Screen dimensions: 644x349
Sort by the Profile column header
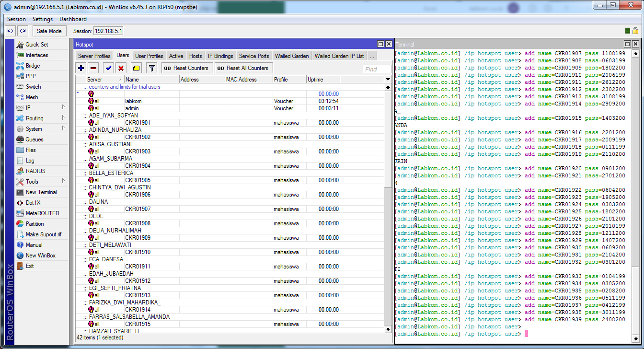[289, 80]
